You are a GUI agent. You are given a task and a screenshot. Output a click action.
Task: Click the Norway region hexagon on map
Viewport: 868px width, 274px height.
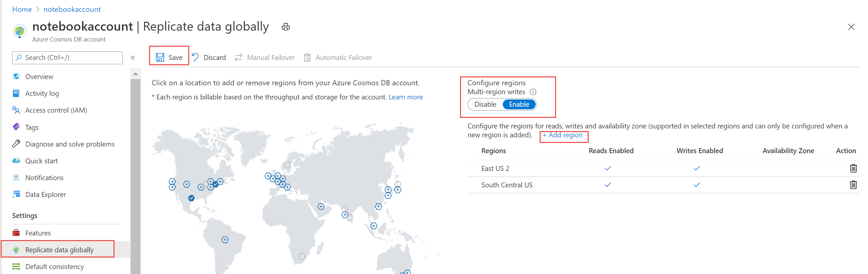287,165
